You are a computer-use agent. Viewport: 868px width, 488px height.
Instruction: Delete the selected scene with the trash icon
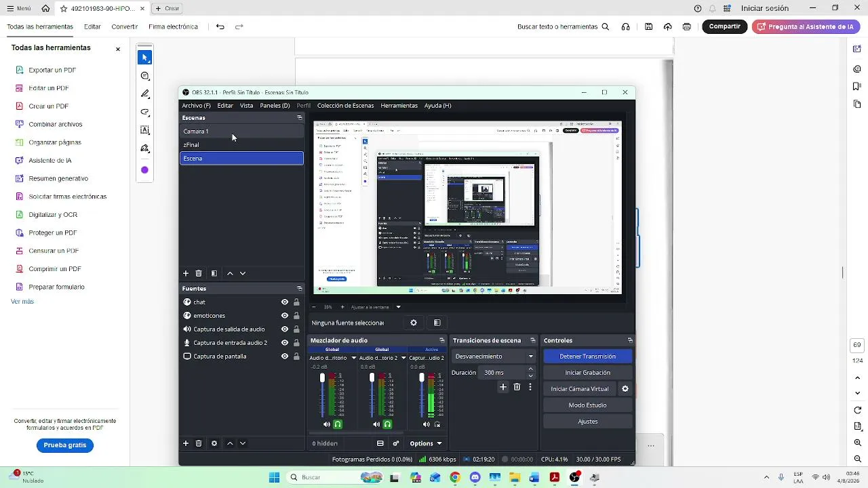(x=199, y=273)
